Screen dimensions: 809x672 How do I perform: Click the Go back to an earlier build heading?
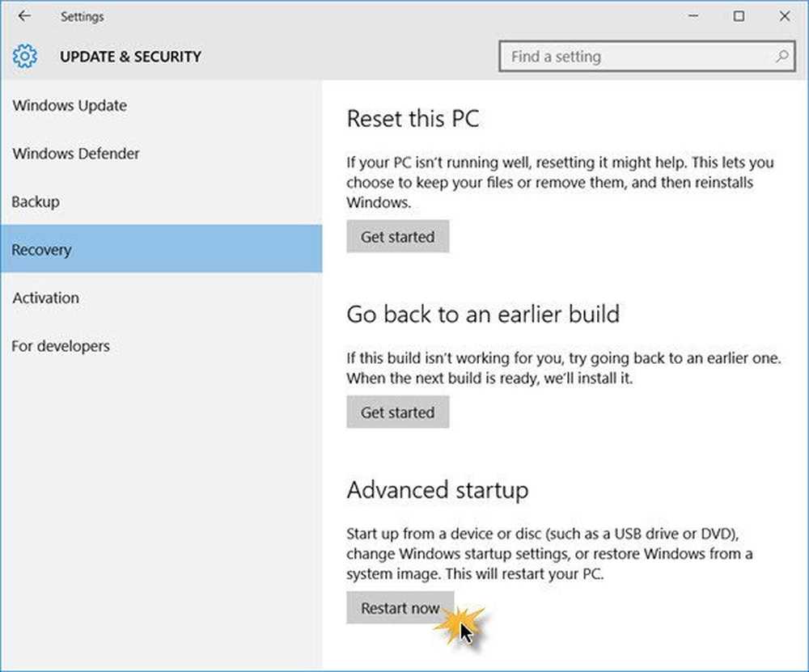tap(482, 314)
